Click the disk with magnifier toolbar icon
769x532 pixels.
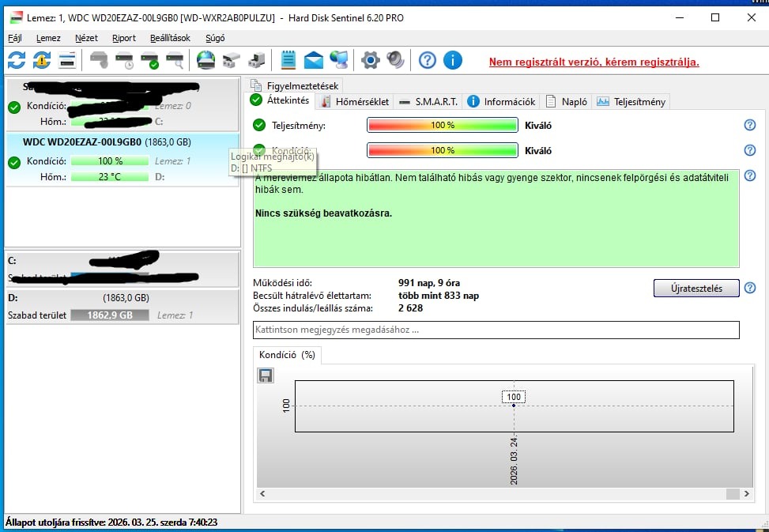175,60
